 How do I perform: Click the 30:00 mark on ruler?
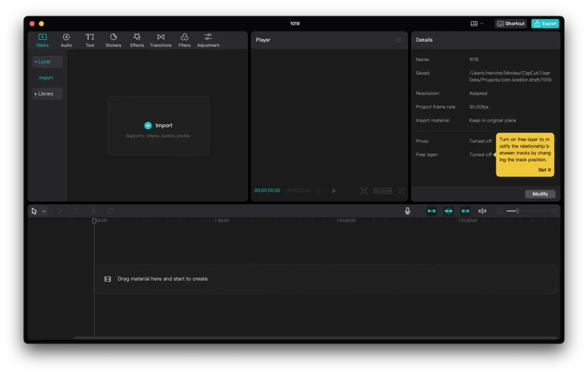point(223,220)
